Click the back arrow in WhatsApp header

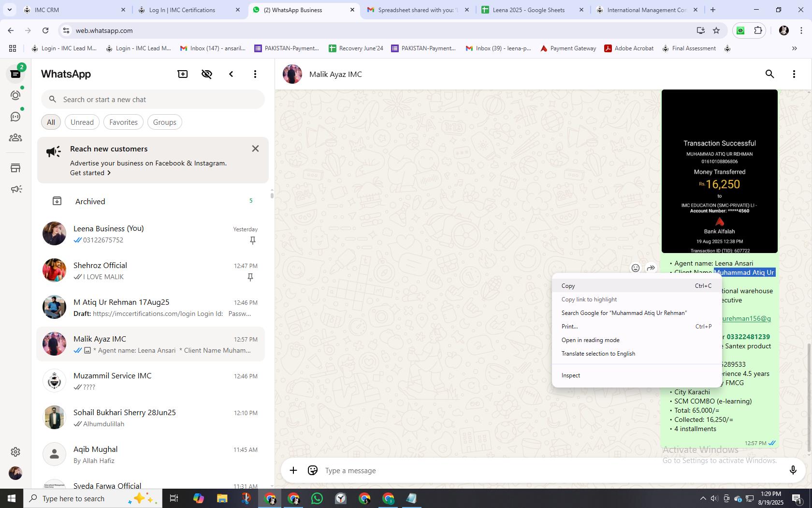[231, 74]
